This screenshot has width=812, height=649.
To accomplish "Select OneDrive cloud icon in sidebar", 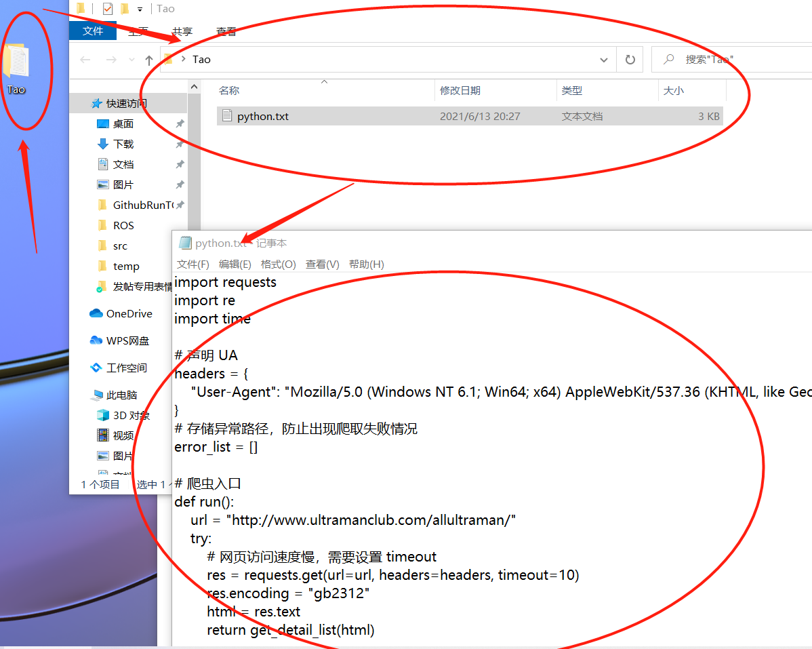I will [x=96, y=313].
